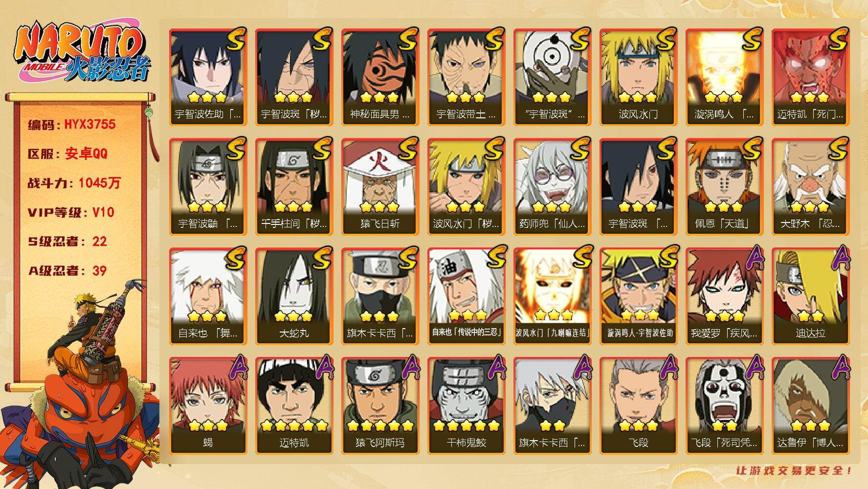Open the 猿飞日斩 character card
This screenshot has width=868, height=489.
380,187
